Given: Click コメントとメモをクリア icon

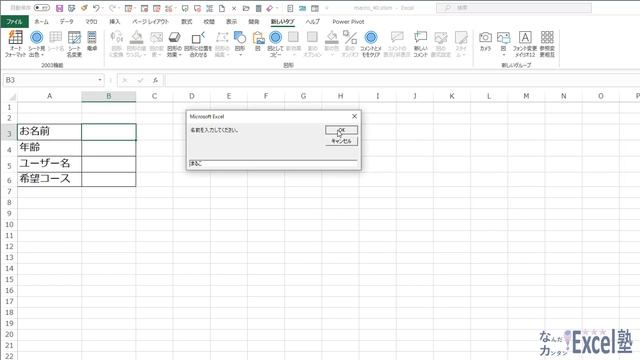Looking at the screenshot, I should (371, 44).
